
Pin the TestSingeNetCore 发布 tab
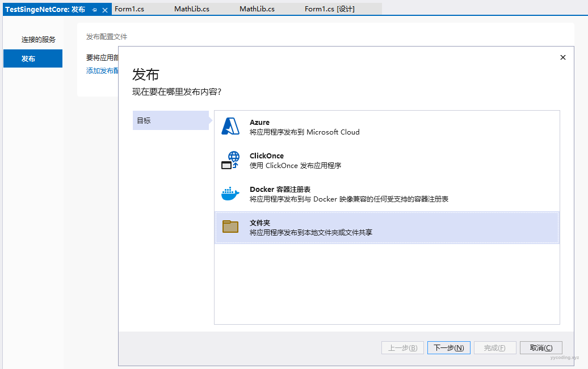point(94,10)
